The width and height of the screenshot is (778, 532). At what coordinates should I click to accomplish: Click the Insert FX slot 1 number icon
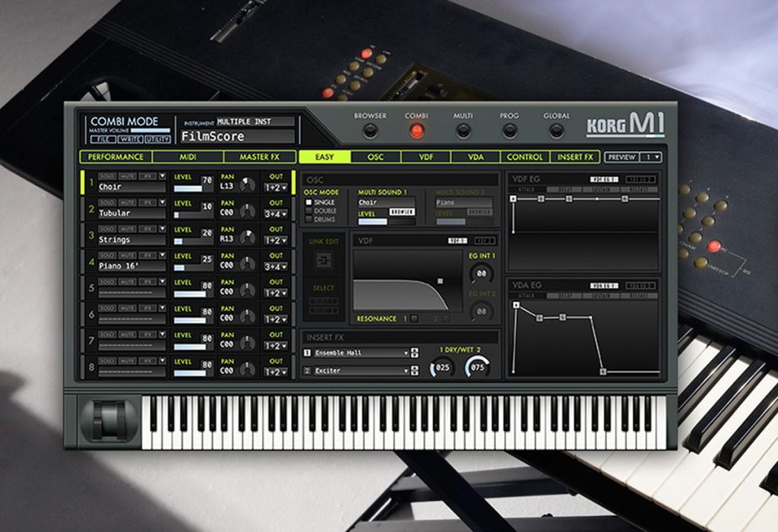307,353
